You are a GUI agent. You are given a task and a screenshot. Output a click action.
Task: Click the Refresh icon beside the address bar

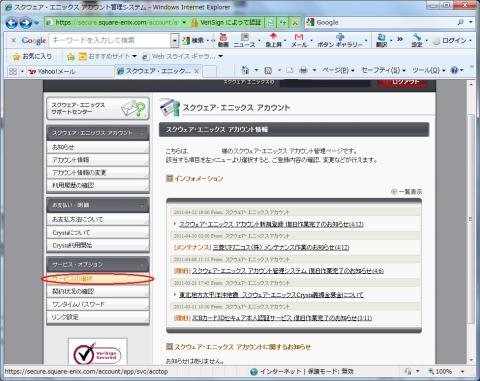283,23
